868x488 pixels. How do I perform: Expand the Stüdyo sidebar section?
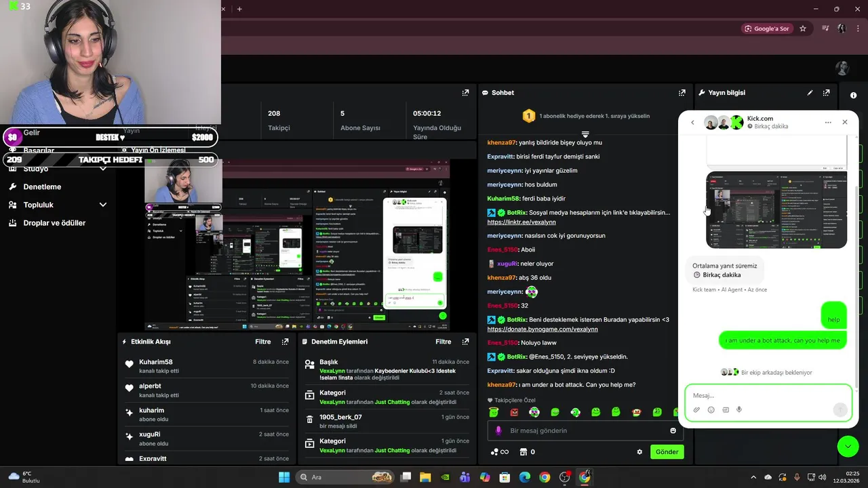(x=103, y=169)
